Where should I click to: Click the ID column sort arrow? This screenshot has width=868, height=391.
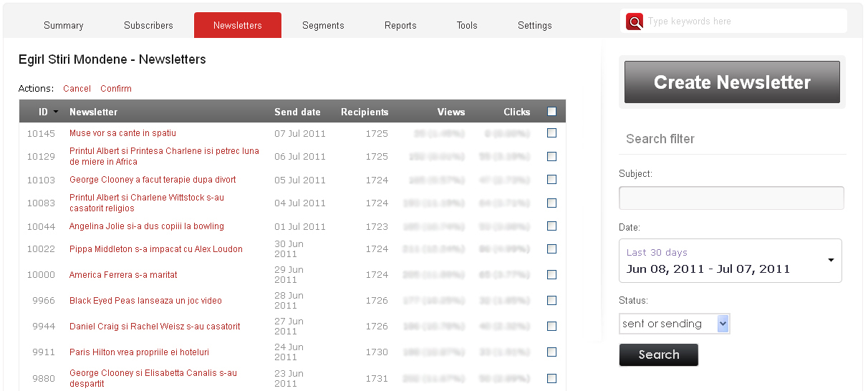click(x=56, y=112)
